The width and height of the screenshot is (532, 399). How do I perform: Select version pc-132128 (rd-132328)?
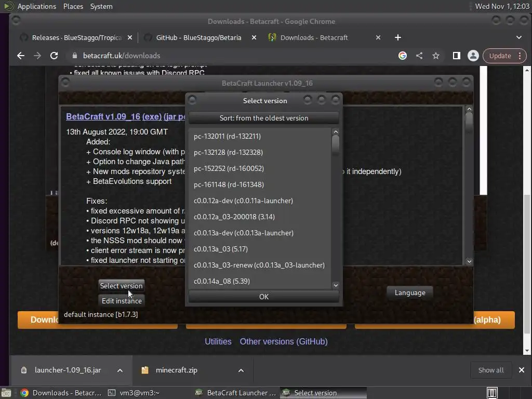click(x=259, y=152)
